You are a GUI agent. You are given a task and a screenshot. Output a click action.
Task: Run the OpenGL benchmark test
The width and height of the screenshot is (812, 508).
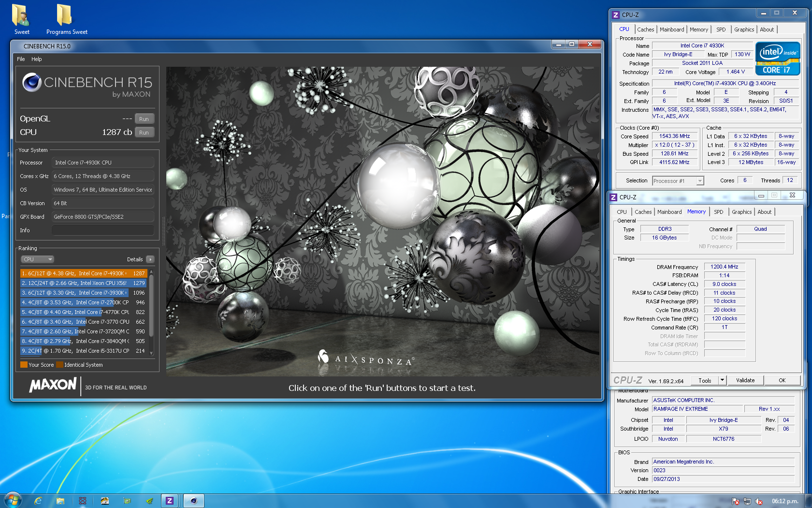144,119
